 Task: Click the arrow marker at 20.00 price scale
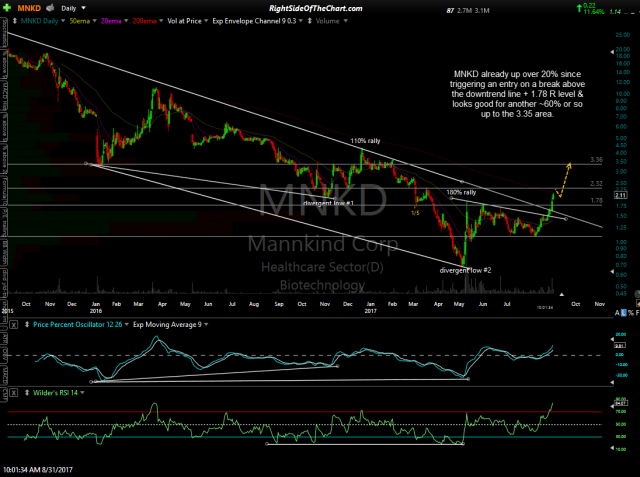(x=612, y=52)
